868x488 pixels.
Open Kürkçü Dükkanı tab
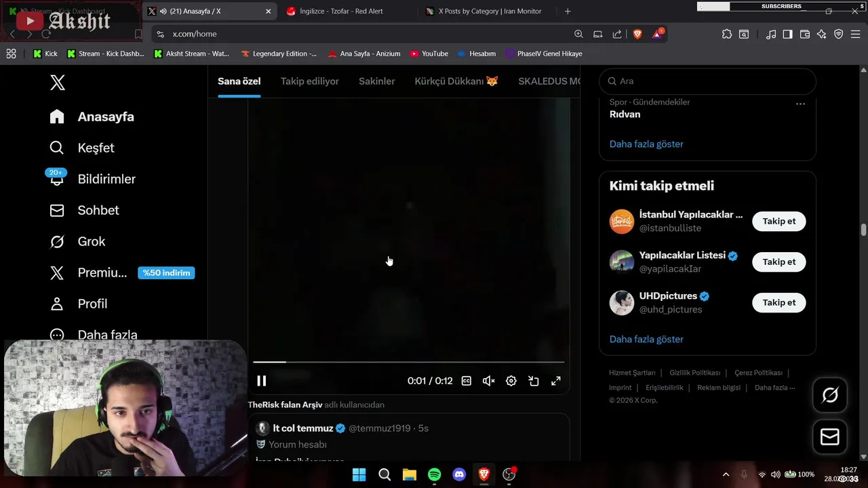tap(456, 81)
